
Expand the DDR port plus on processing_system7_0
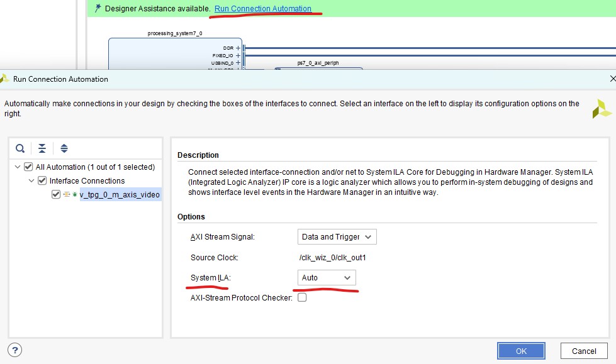tap(238, 48)
